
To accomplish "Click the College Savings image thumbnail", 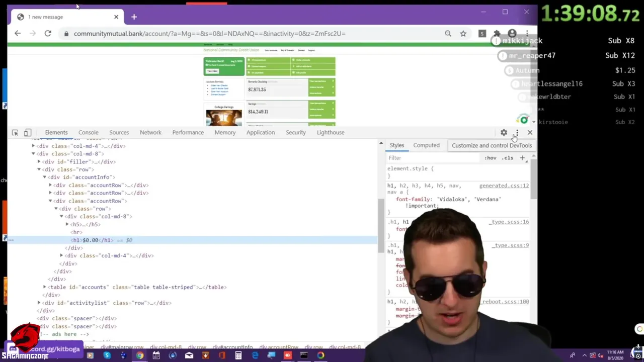I will click(x=224, y=118).
